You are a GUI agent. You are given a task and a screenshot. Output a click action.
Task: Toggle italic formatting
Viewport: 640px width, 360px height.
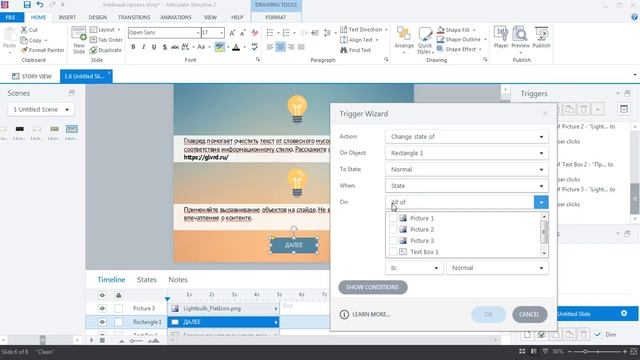[143, 47]
